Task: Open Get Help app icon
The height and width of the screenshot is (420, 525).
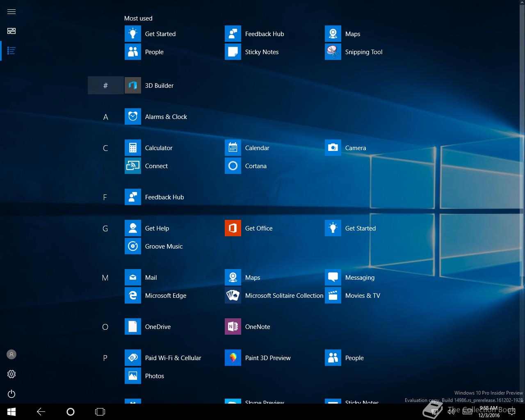Action: [133, 228]
